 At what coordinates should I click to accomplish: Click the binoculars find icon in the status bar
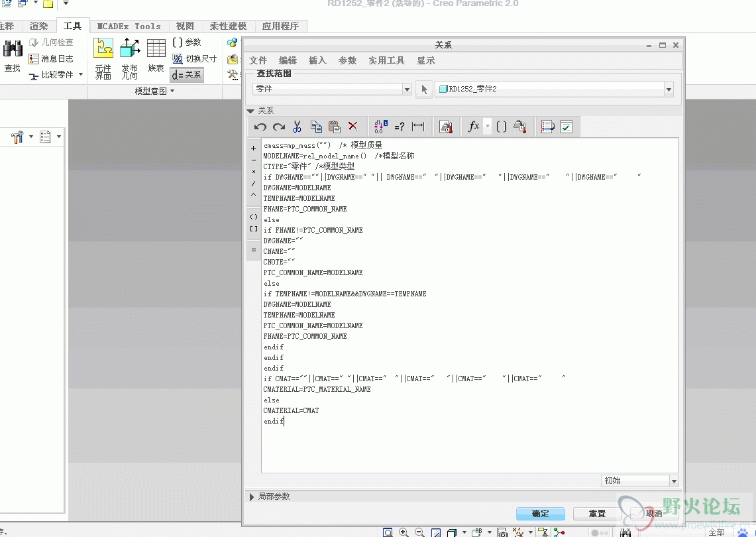point(625,532)
